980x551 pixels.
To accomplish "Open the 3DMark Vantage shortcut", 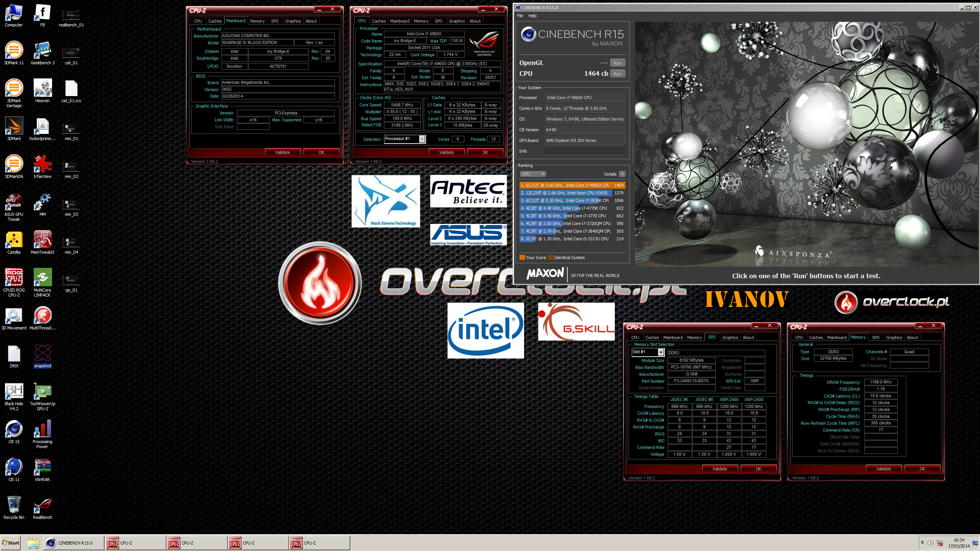I will click(x=14, y=94).
